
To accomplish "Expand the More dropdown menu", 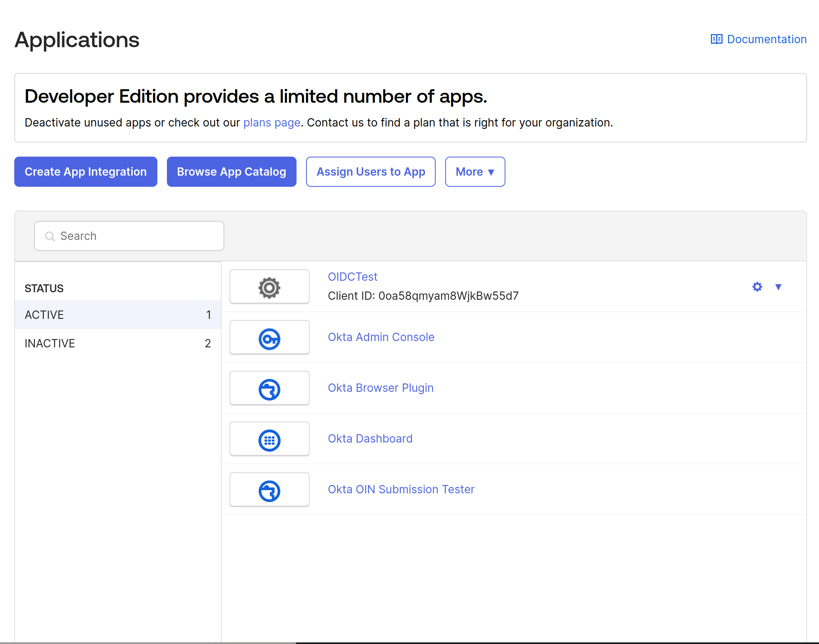I will [475, 172].
